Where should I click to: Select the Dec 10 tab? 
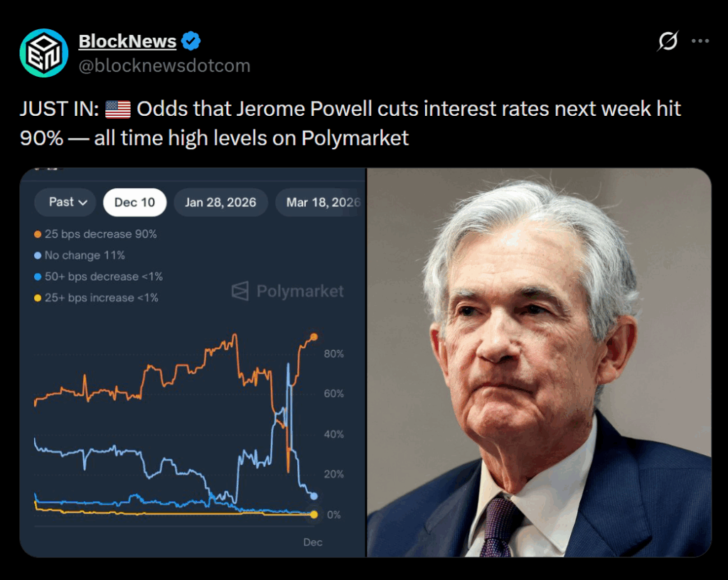click(134, 203)
